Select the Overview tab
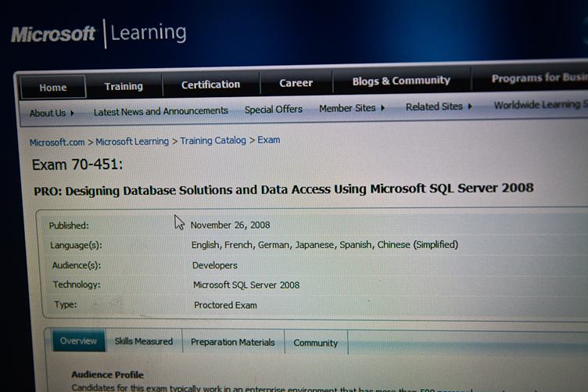The height and width of the screenshot is (392, 588). click(x=78, y=340)
